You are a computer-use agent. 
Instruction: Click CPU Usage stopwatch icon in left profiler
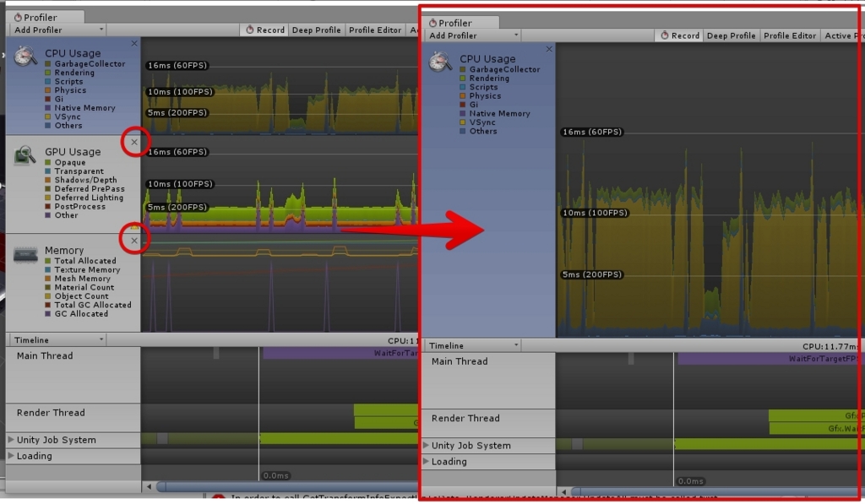tap(25, 57)
